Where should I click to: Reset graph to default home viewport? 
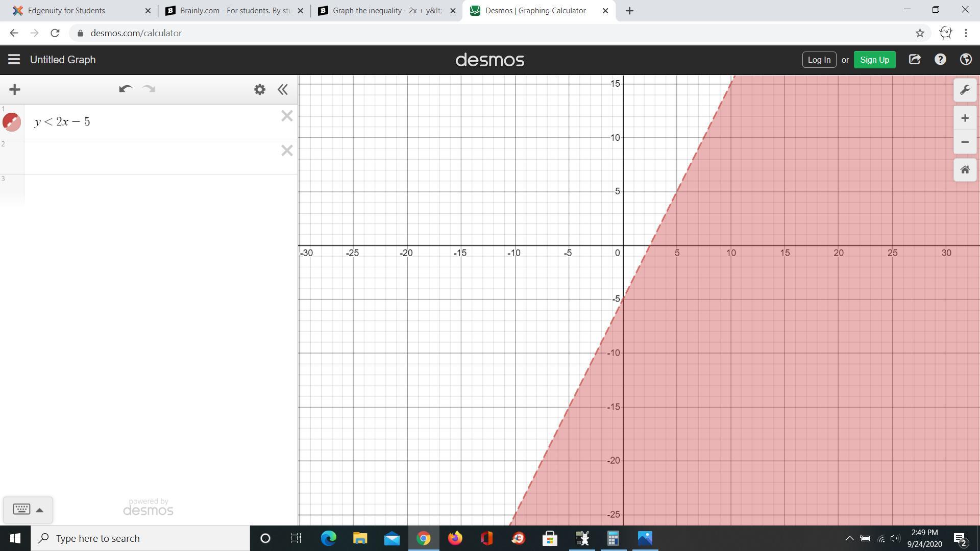pyautogui.click(x=964, y=170)
